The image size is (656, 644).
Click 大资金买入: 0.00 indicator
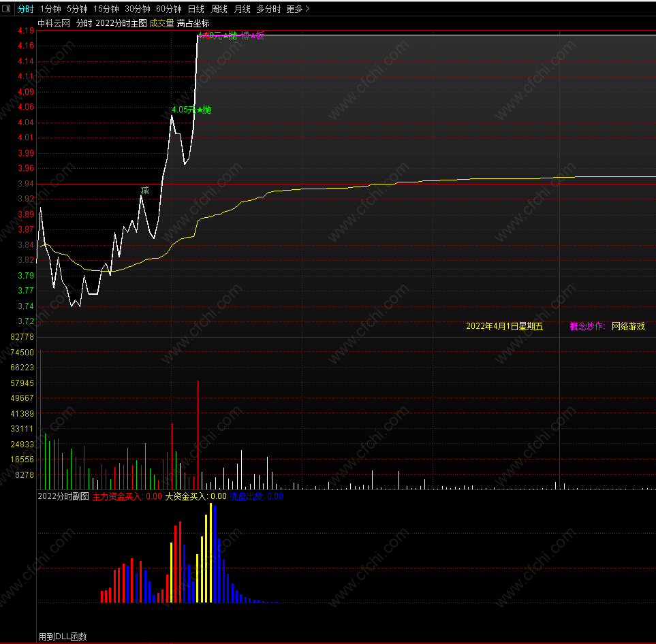196,496
